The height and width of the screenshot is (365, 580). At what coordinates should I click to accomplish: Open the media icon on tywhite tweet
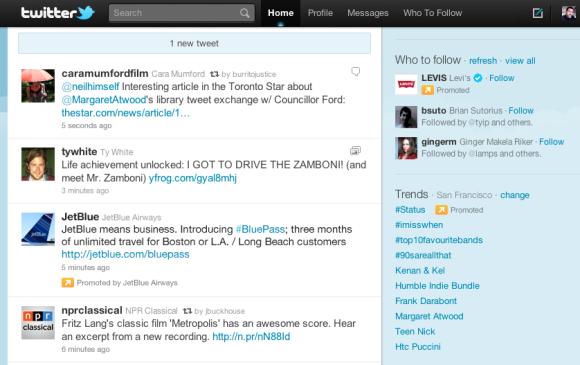pos(355,151)
